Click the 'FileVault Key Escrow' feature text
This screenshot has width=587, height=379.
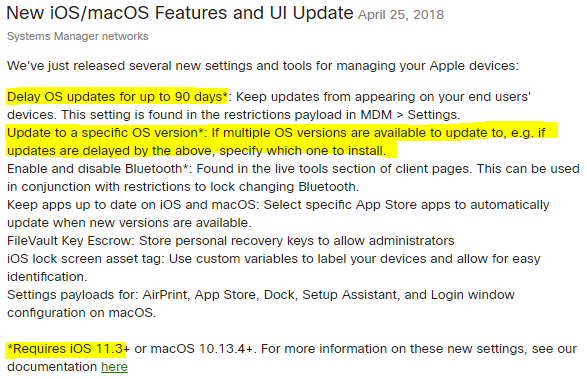pyautogui.click(x=70, y=240)
